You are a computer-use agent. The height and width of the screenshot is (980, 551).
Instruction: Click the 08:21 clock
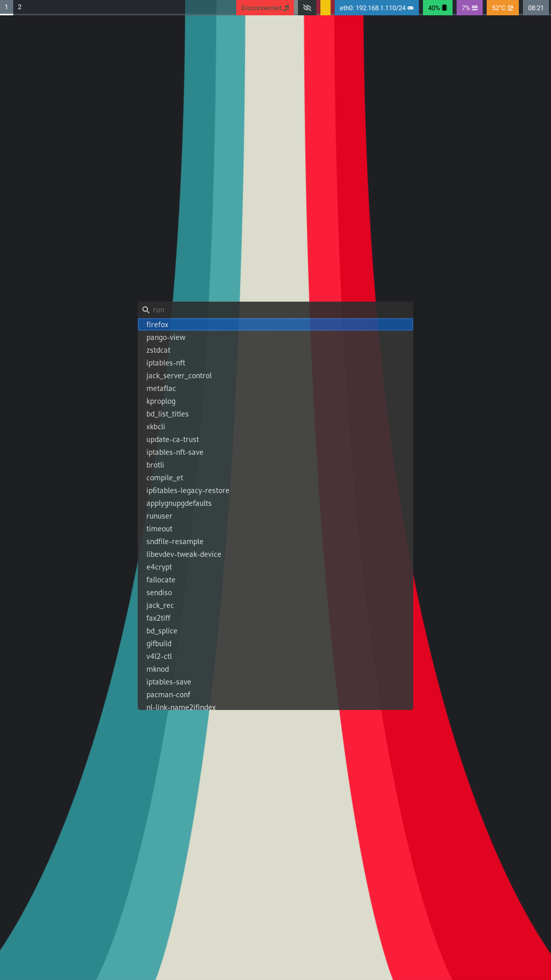click(x=536, y=8)
